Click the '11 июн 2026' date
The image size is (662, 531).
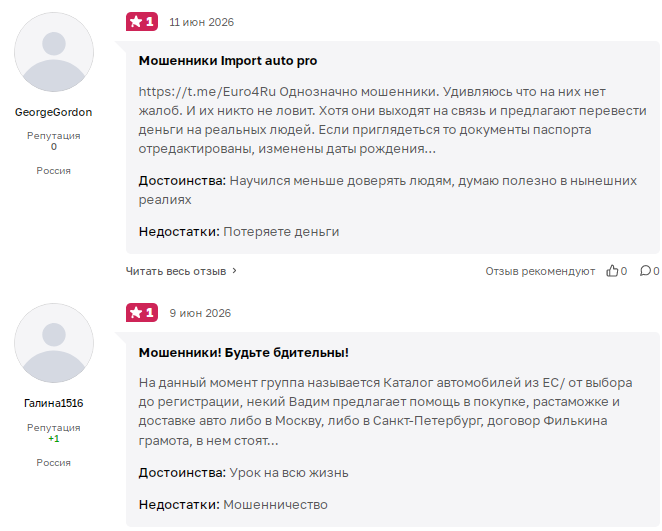click(x=202, y=22)
